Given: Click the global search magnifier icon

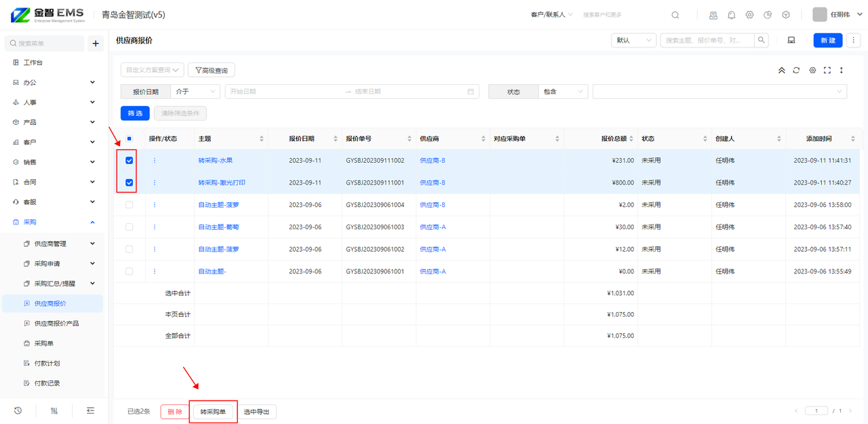Looking at the screenshot, I should (x=675, y=15).
